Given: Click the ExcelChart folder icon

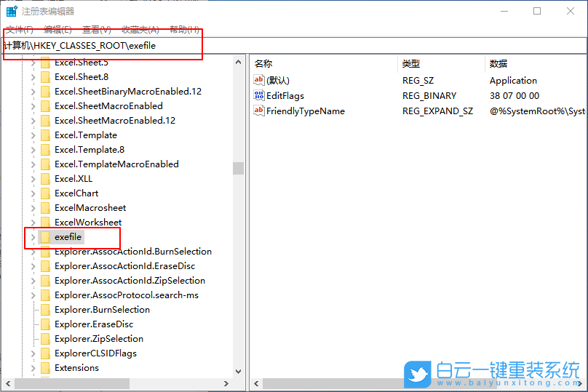Looking at the screenshot, I should 46,193.
